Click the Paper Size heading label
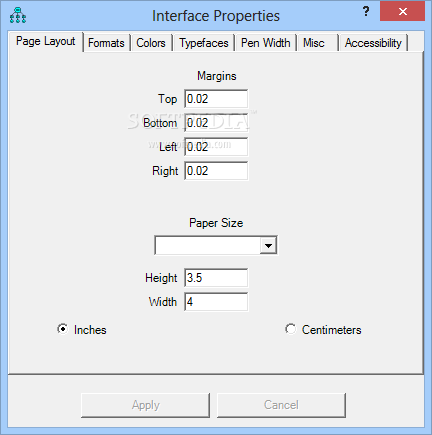The width and height of the screenshot is (432, 435). (216, 223)
